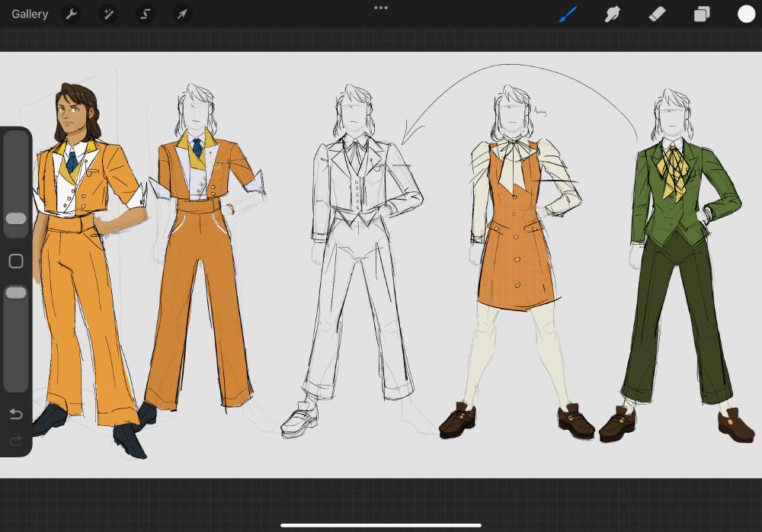
Task: Tap the Gallery label to exit canvas
Action: [x=29, y=14]
